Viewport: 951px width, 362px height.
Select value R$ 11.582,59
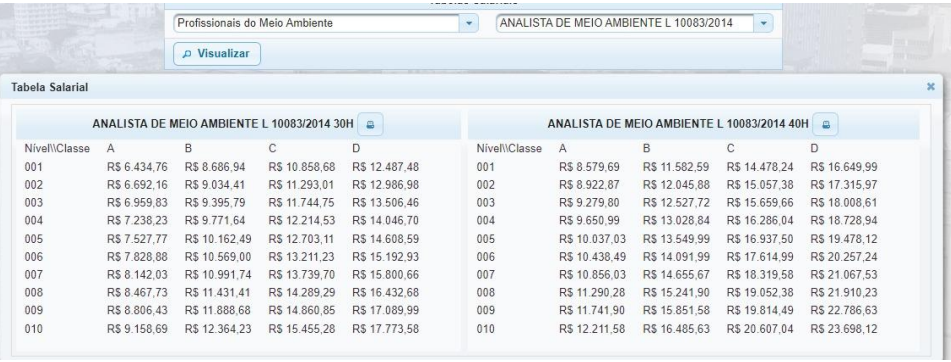[x=676, y=167]
